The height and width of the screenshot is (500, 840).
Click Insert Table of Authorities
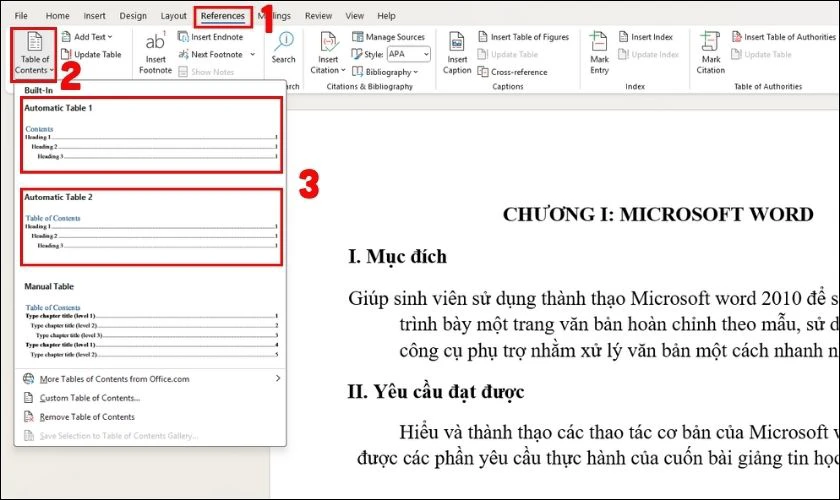click(783, 37)
